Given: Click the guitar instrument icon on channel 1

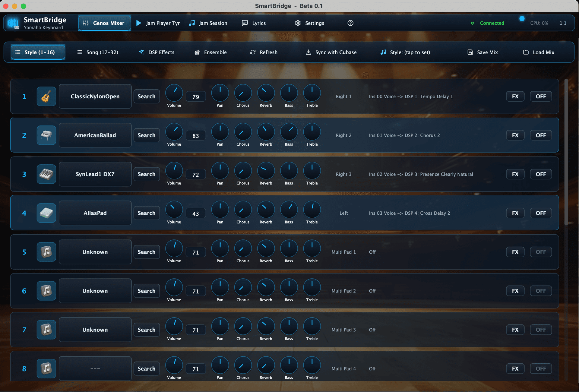Looking at the screenshot, I should pyautogui.click(x=46, y=96).
